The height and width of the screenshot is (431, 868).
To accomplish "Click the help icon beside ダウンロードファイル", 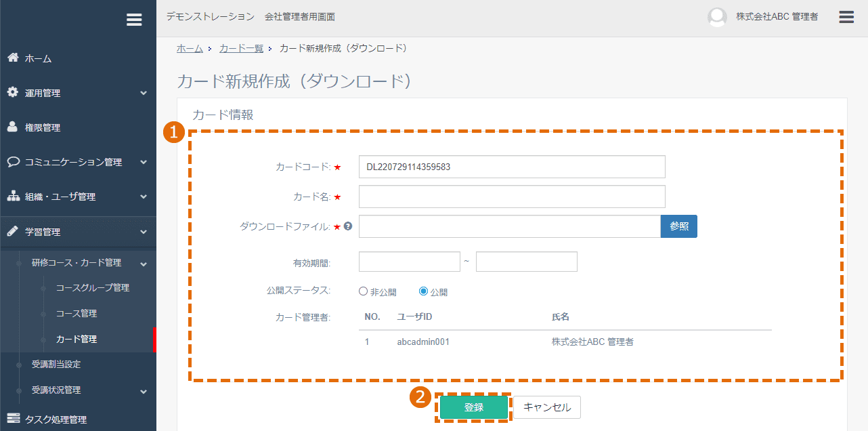I will coord(348,226).
